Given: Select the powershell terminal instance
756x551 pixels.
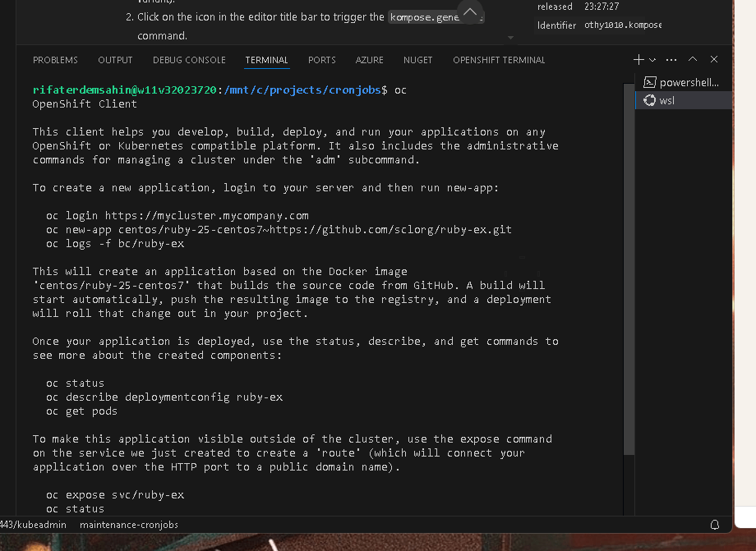Looking at the screenshot, I should click(x=683, y=83).
